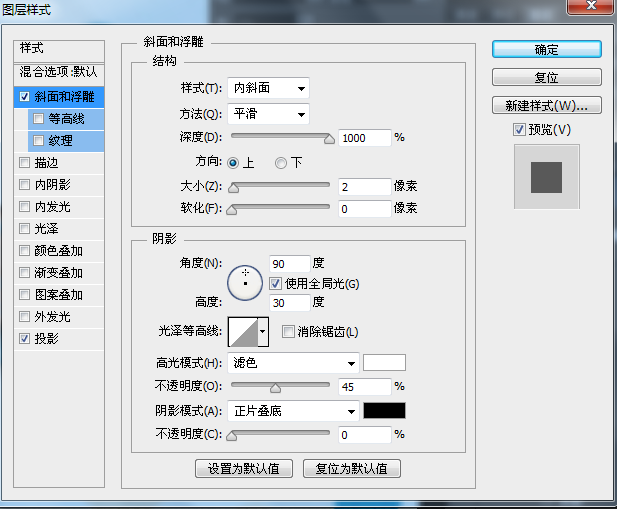Select 混合选项:默认 in styles list

(x=59, y=72)
